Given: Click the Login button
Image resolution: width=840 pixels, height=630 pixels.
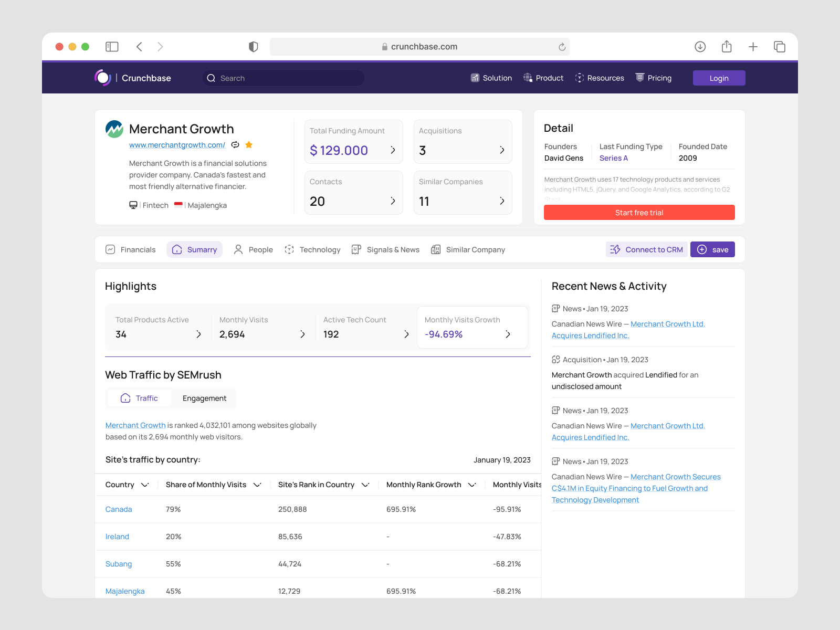Looking at the screenshot, I should [x=719, y=78].
